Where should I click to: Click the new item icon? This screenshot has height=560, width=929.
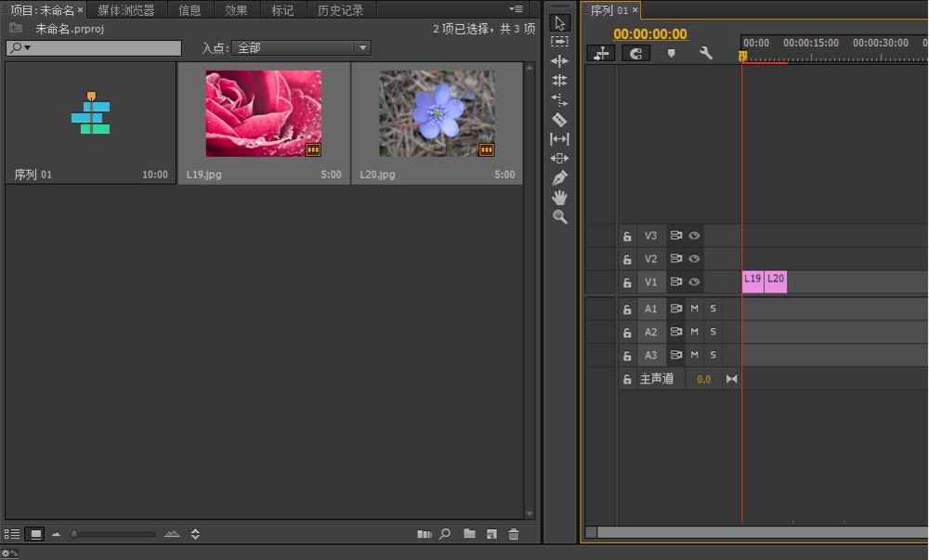pyautogui.click(x=491, y=534)
